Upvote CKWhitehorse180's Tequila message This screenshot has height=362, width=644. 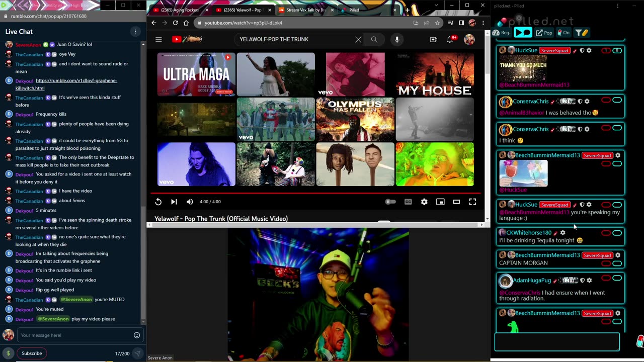(x=617, y=233)
